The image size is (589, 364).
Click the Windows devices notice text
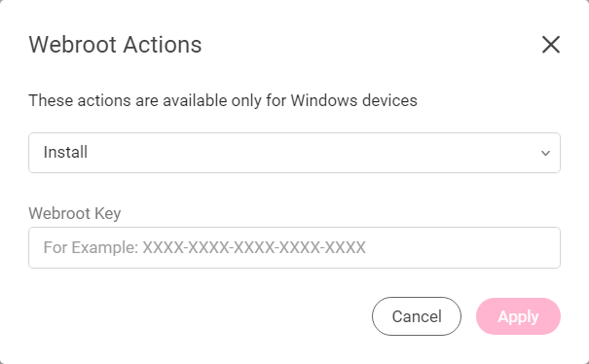click(223, 100)
